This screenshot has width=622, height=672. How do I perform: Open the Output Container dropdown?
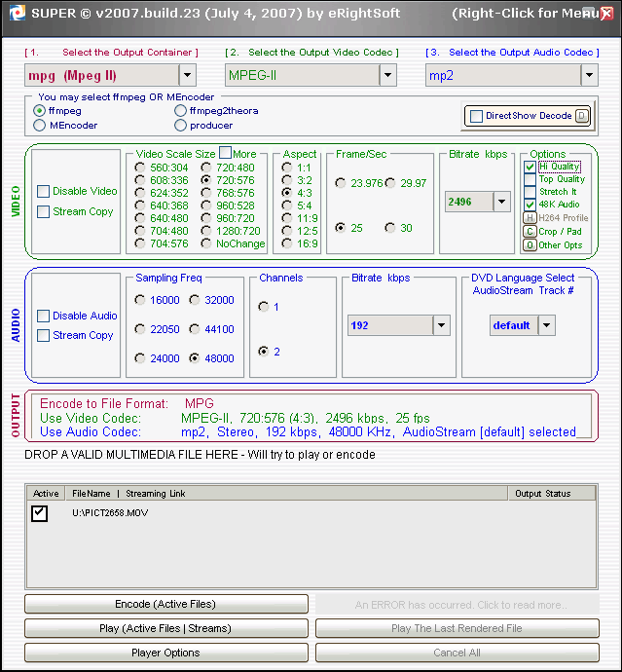187,75
